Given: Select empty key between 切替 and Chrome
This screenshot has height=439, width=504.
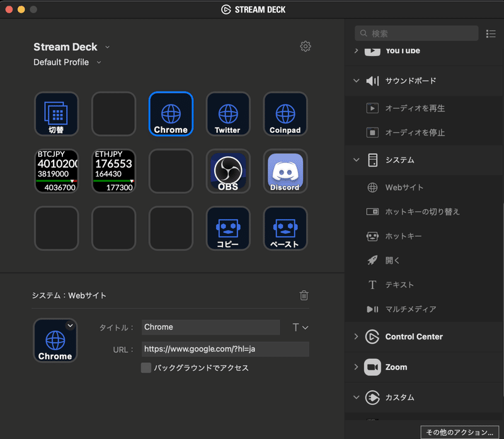Looking at the screenshot, I should (x=114, y=114).
